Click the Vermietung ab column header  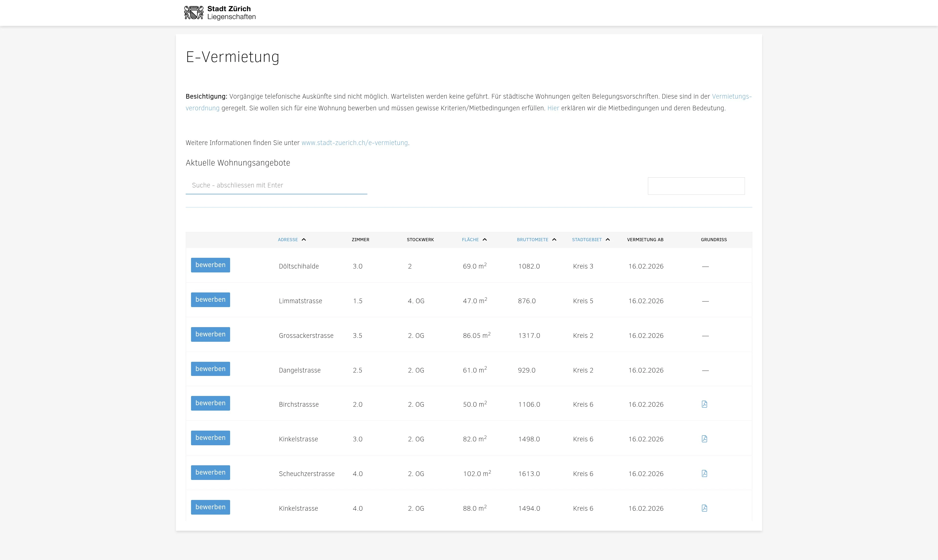pos(645,240)
